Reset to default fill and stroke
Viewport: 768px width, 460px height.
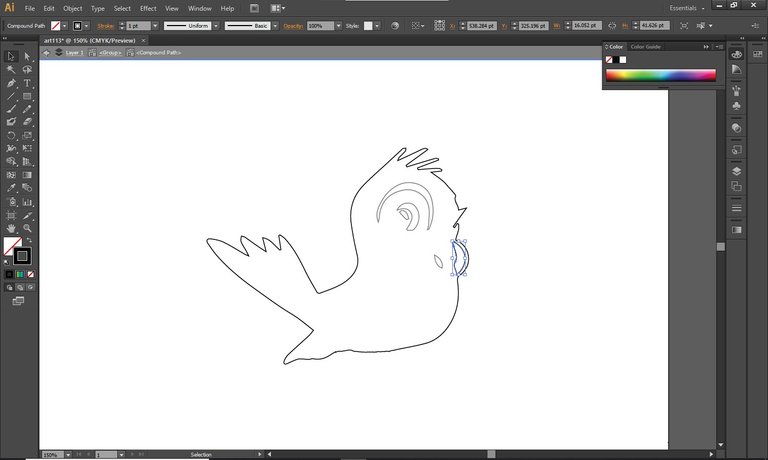[x=6, y=262]
